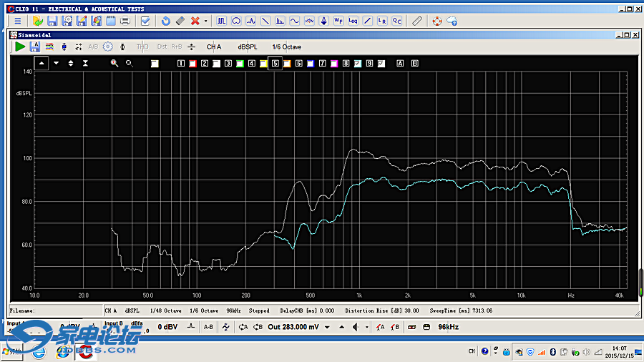Toggle the checkbox for overlay curve 8

point(358,64)
